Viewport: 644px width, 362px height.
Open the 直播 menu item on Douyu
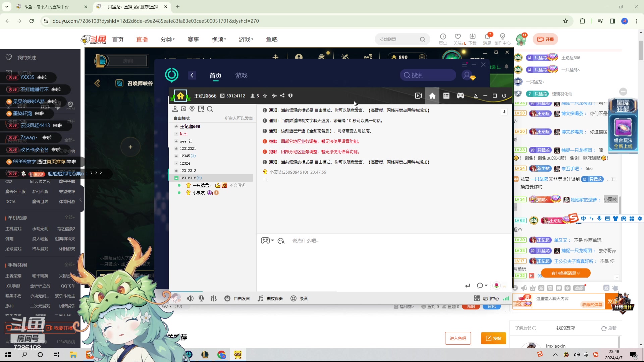coord(142,39)
